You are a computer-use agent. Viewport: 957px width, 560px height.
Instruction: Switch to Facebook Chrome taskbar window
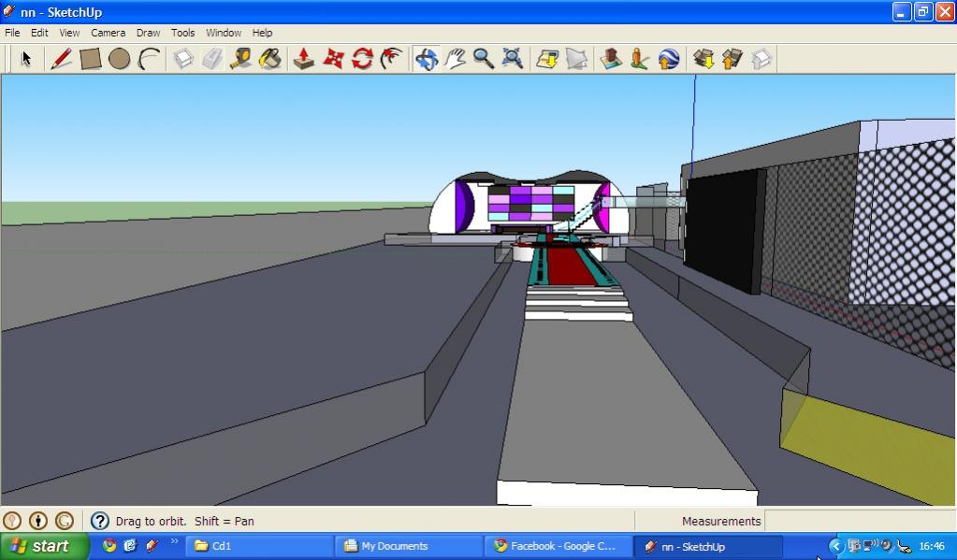(x=558, y=546)
